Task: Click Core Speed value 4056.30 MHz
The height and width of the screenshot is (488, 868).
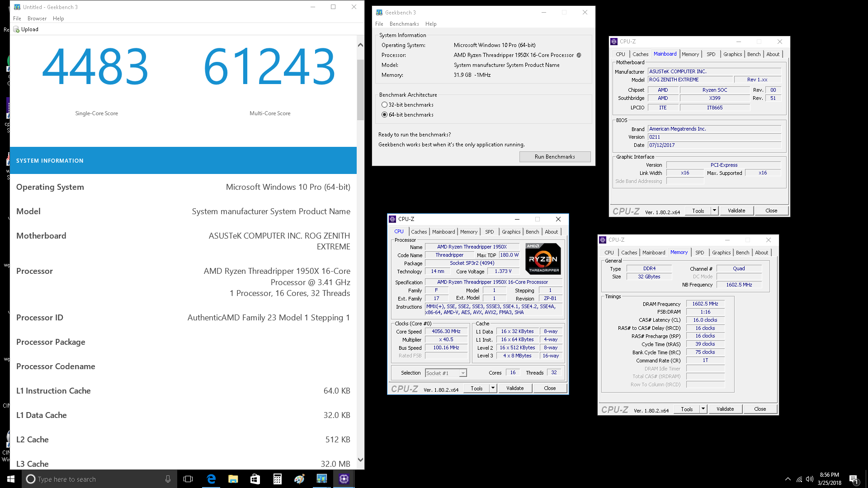Action: point(446,331)
